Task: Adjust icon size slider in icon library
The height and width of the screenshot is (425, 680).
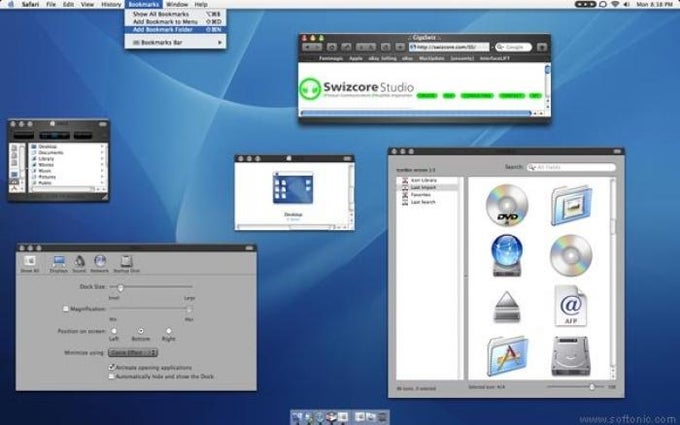Action: pyautogui.click(x=592, y=387)
